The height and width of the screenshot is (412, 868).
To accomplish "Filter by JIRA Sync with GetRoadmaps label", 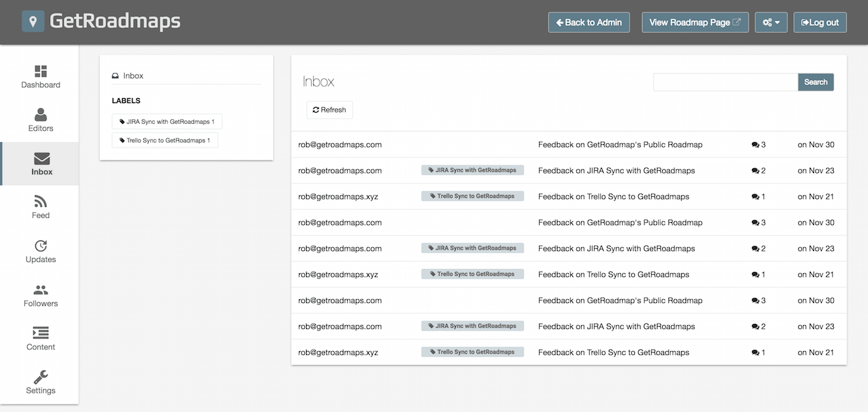I will point(167,122).
